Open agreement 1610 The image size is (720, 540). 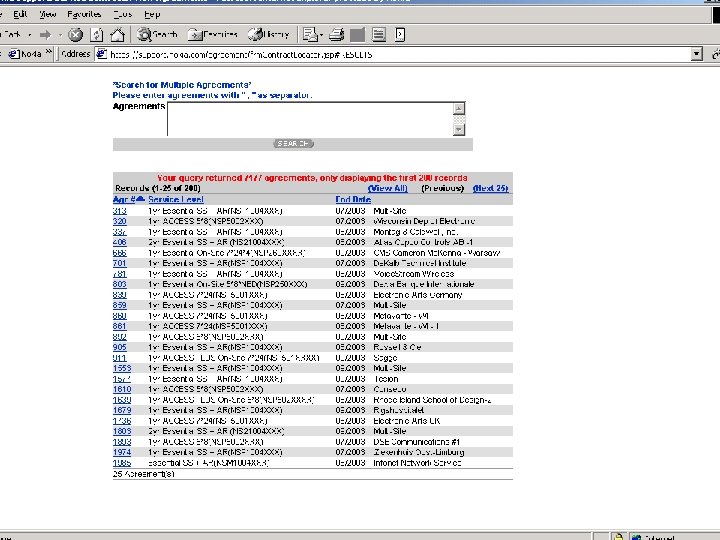pyautogui.click(x=122, y=389)
